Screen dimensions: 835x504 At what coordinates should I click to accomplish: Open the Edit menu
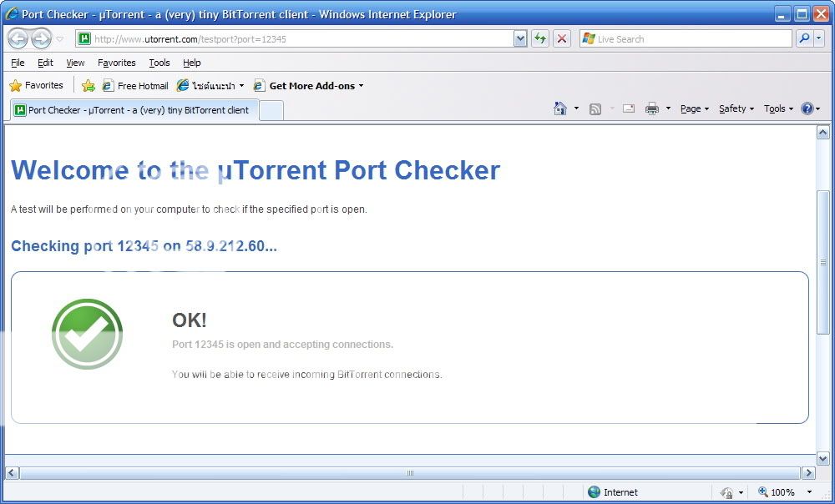[x=45, y=63]
